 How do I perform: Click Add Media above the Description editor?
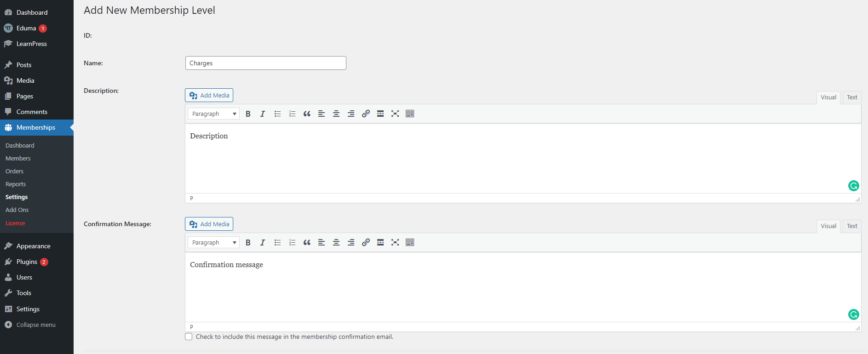[x=209, y=95]
